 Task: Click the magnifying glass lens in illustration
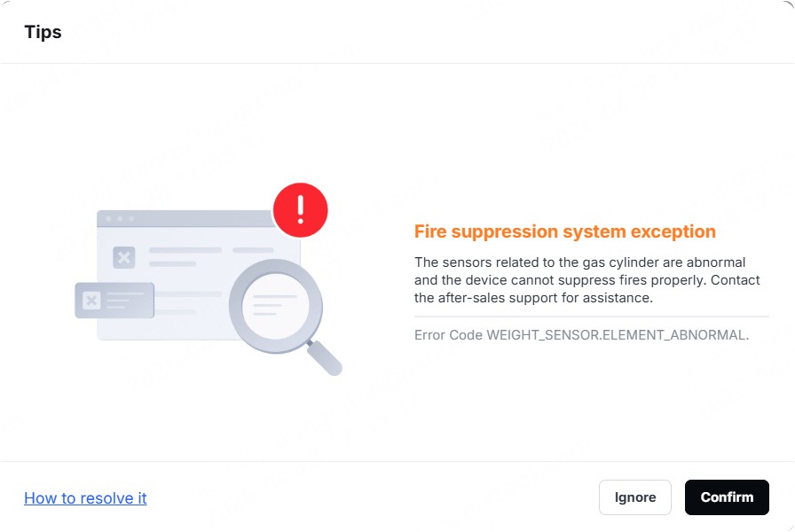tap(276, 306)
